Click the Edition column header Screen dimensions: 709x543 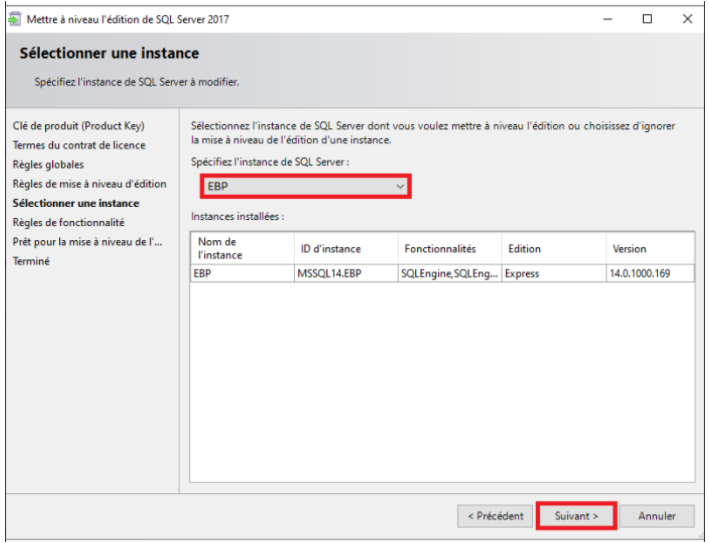554,248
